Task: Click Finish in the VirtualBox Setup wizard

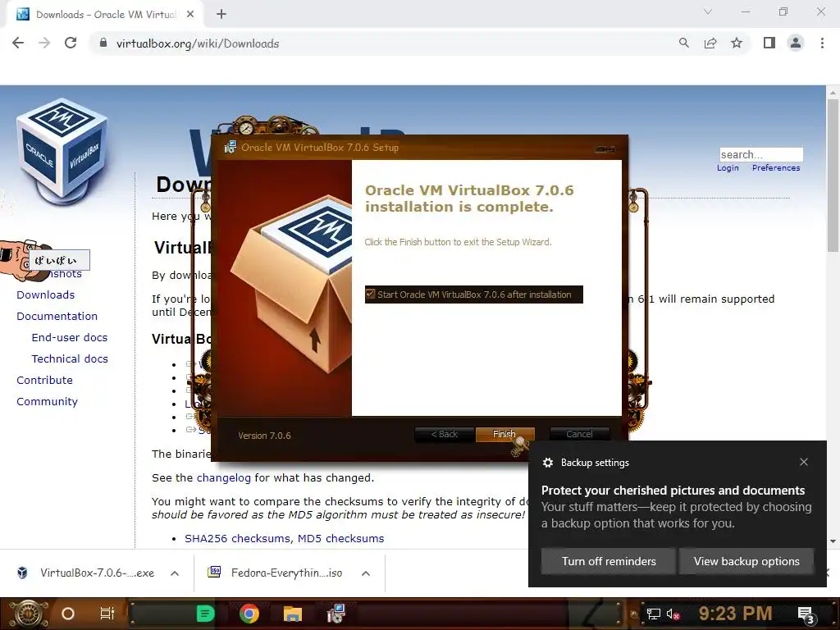Action: (x=504, y=434)
